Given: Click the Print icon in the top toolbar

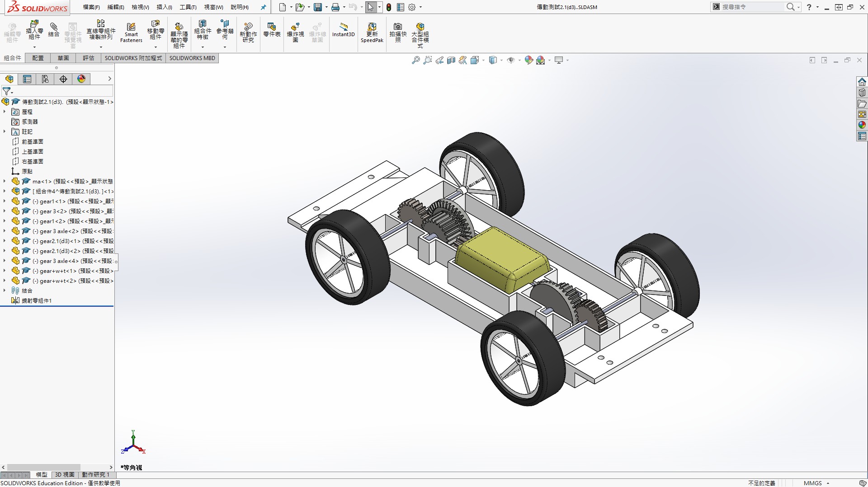Looking at the screenshot, I should (x=335, y=7).
